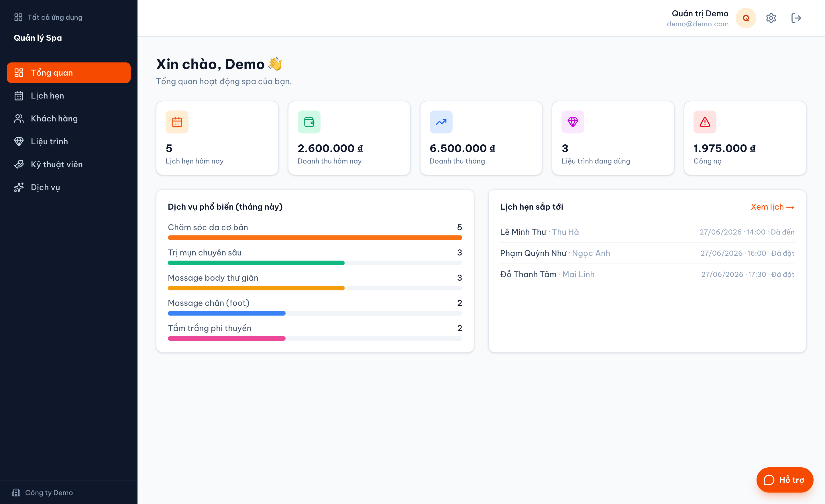Select Kỹ thuật viên in the sidebar
The width and height of the screenshot is (825, 504).
(69, 164)
